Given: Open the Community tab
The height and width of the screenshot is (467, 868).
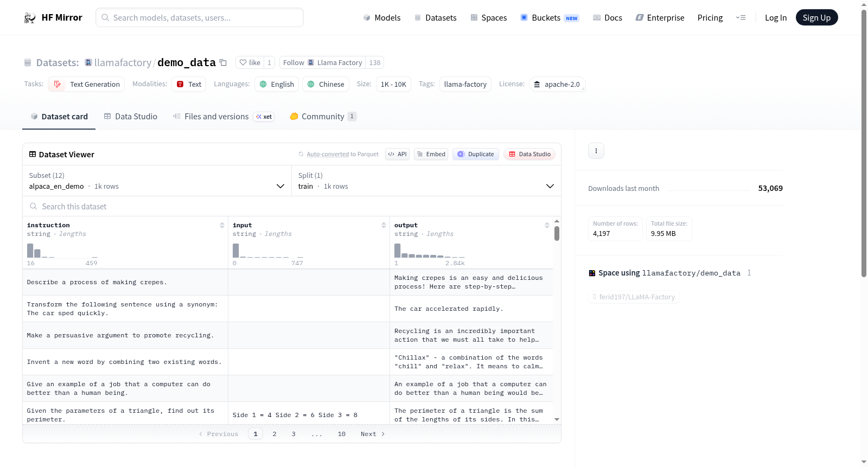Looking at the screenshot, I should coord(323,117).
